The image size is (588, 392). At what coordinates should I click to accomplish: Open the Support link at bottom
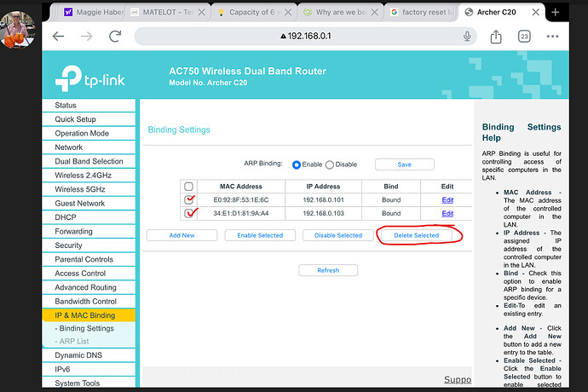(x=458, y=379)
